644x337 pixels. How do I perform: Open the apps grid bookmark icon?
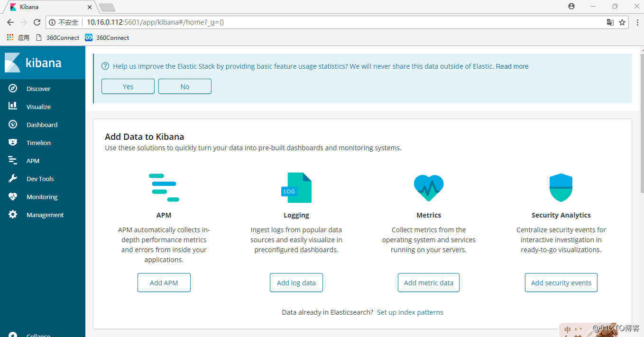pos(10,37)
